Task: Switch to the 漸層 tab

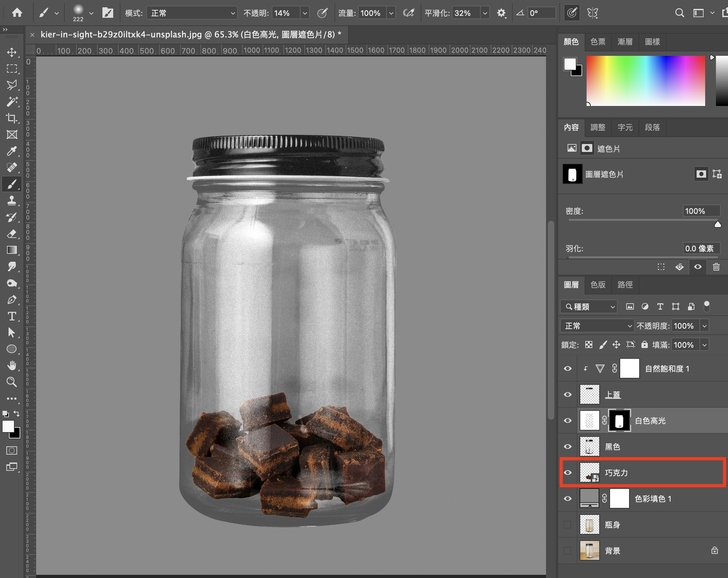Action: pyautogui.click(x=625, y=42)
